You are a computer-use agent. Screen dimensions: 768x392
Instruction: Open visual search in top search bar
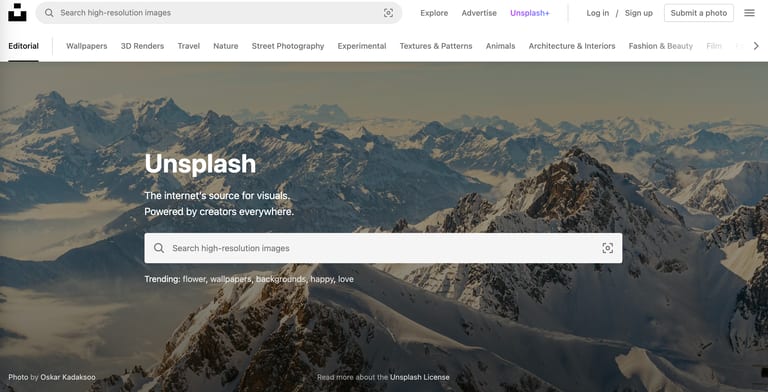[x=388, y=13]
